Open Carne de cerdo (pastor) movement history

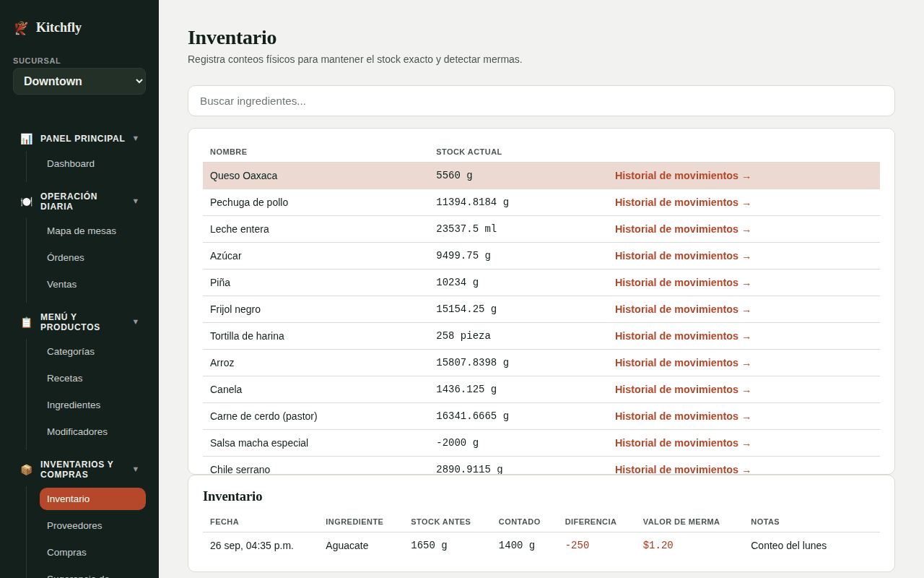(683, 416)
